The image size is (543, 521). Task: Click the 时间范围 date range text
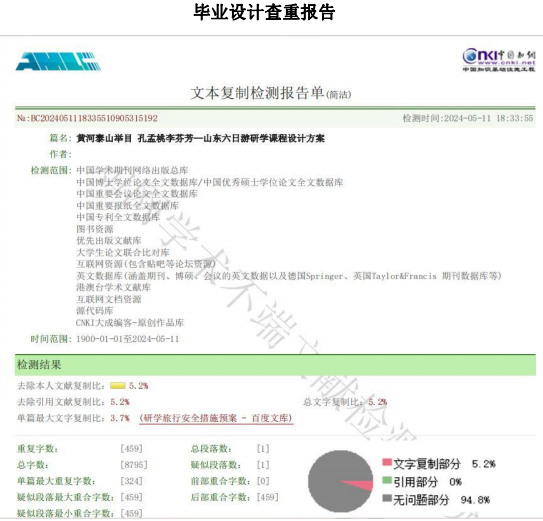point(127,339)
